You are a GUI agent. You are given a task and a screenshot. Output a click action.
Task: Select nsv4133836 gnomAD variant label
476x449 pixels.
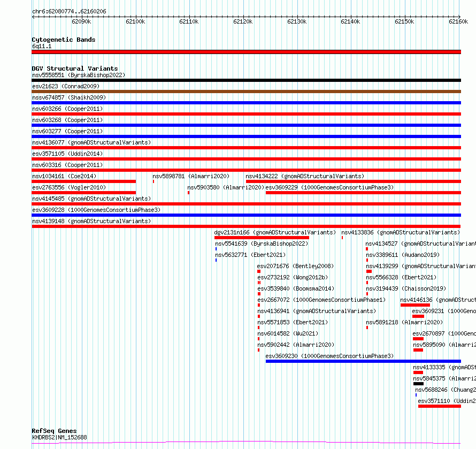401,232
